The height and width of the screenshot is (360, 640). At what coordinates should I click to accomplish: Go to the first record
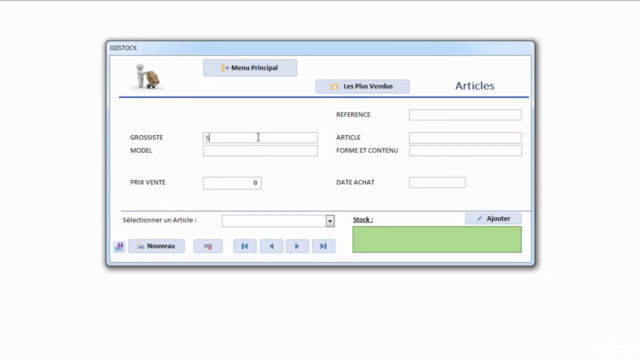point(245,246)
